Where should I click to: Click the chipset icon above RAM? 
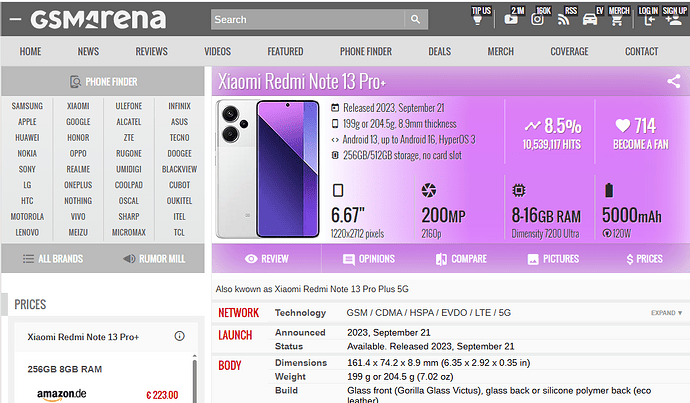(519, 190)
